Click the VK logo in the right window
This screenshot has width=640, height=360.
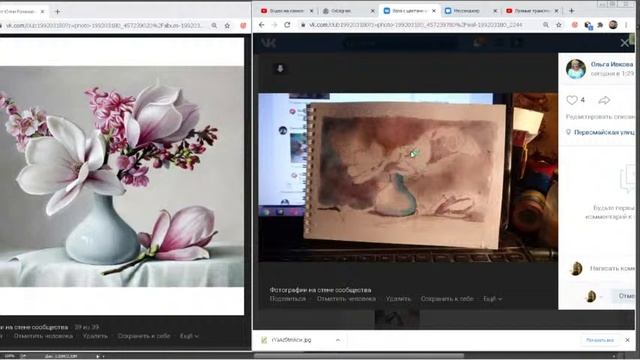[269, 43]
